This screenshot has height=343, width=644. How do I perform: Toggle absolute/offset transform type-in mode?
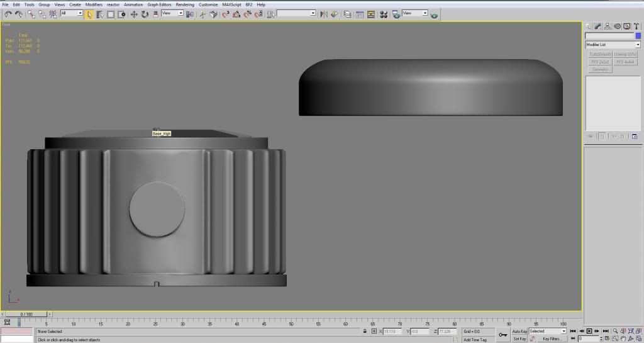[x=374, y=331]
